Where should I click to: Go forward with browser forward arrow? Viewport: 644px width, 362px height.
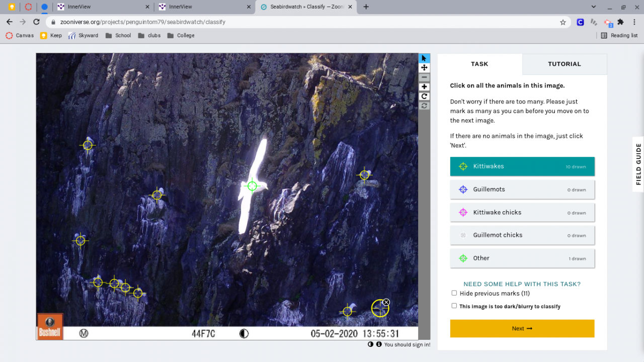23,22
